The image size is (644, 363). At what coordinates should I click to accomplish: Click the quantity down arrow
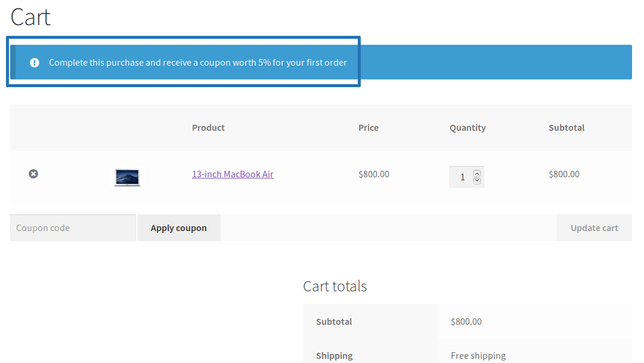point(477,181)
